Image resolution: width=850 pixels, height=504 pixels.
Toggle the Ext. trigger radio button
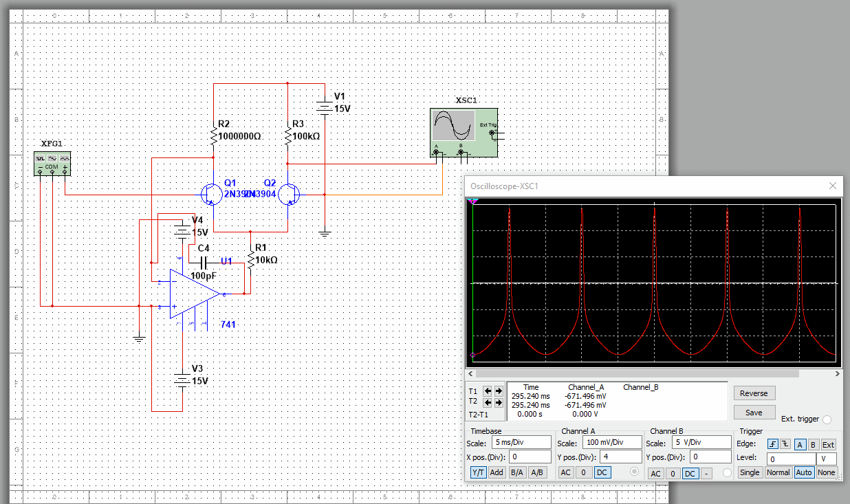[827, 419]
